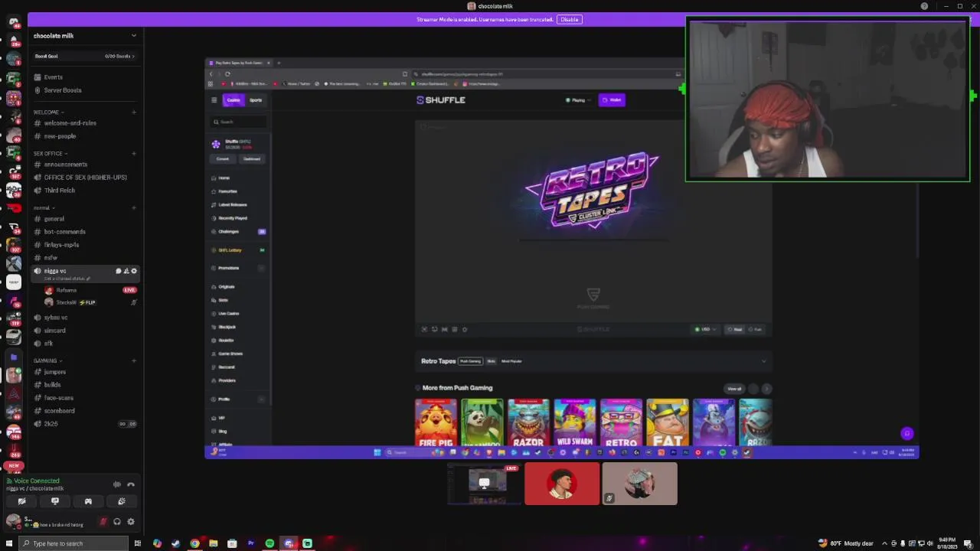Click View all for Push Gaming
The width and height of the screenshot is (980, 551).
click(734, 389)
